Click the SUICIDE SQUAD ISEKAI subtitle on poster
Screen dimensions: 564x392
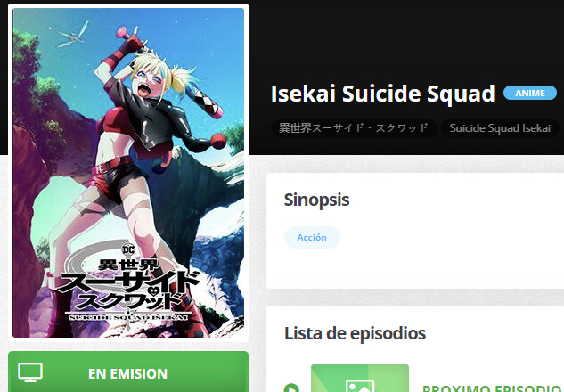tap(128, 317)
